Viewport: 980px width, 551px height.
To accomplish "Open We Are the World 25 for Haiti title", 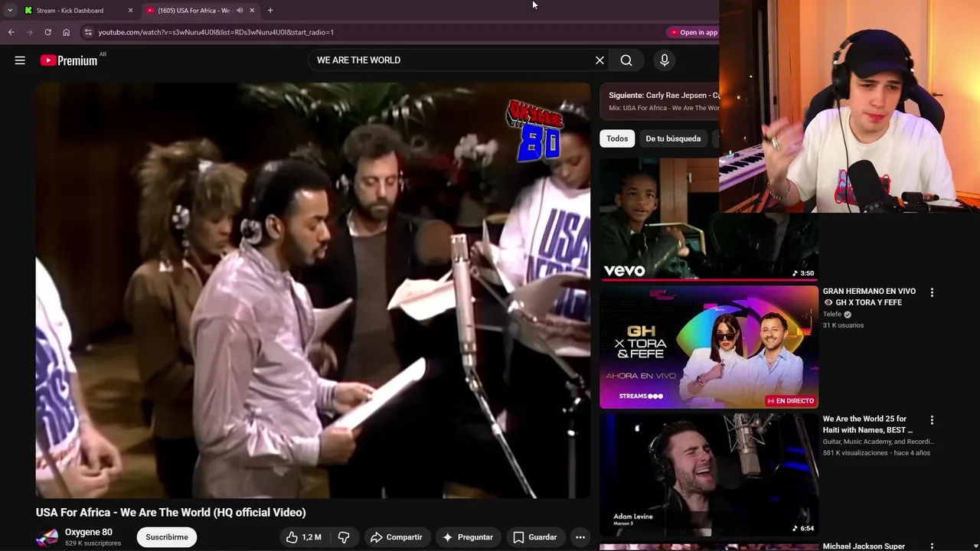I will pyautogui.click(x=868, y=425).
